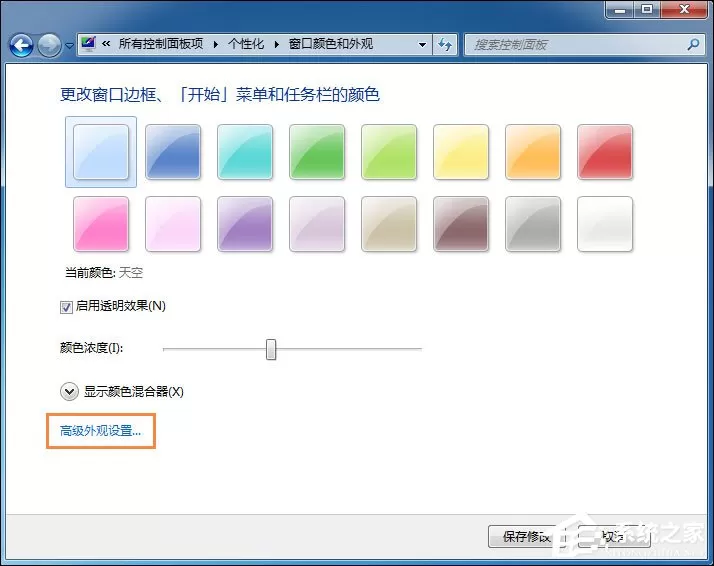Select the red color swatch
This screenshot has width=714, height=566.
(605, 152)
